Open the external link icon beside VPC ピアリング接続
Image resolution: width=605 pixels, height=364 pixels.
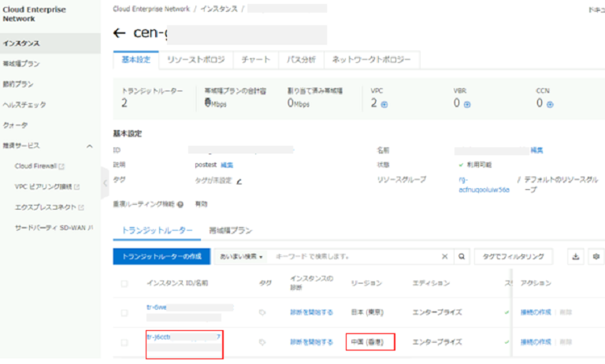(x=76, y=188)
